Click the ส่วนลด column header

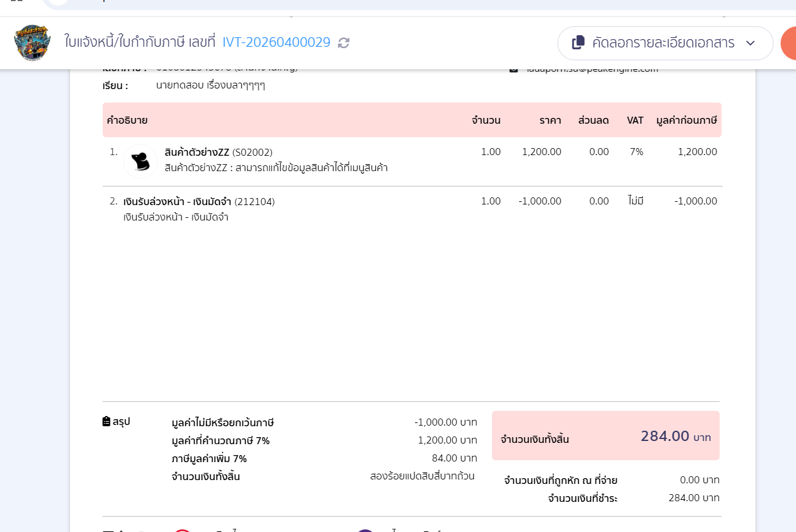pos(593,120)
